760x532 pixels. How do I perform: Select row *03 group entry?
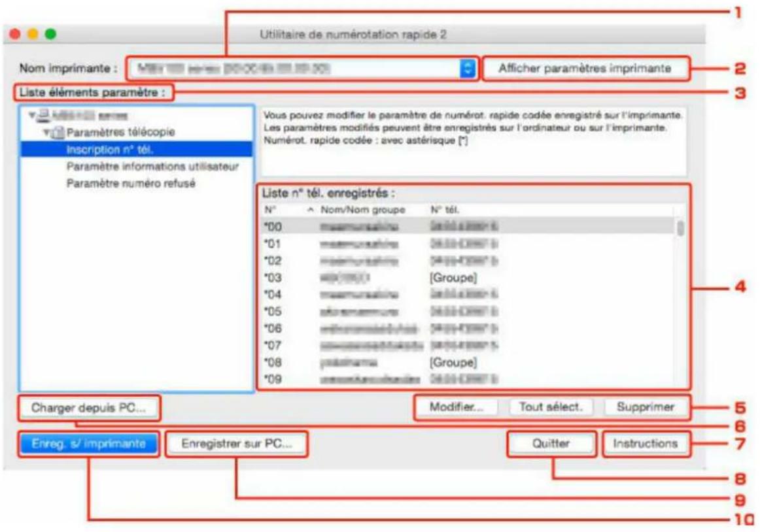(x=467, y=278)
